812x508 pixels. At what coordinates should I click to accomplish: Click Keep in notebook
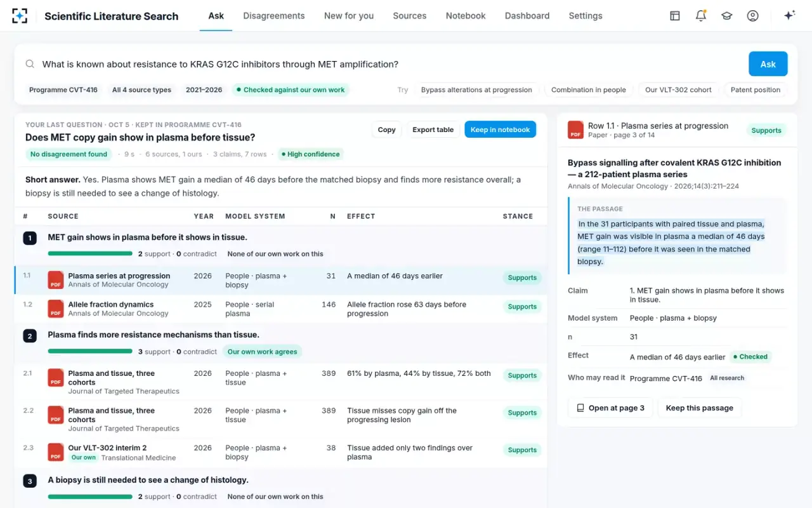pyautogui.click(x=500, y=130)
